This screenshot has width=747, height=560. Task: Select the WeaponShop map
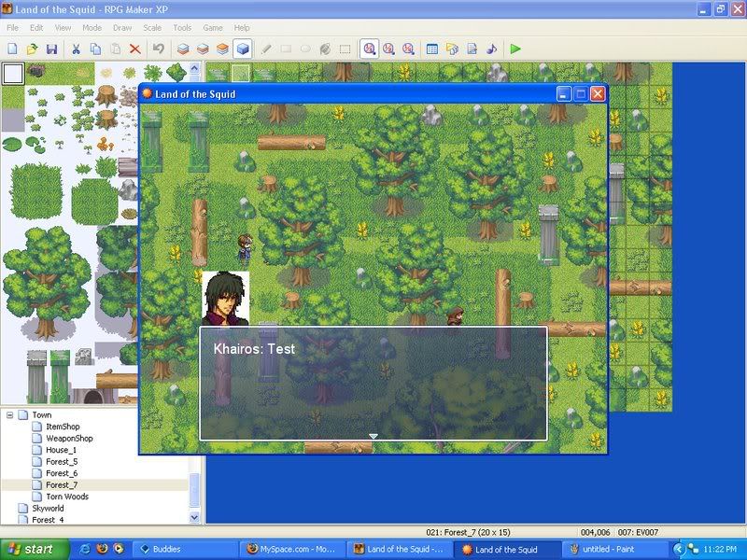(69, 438)
